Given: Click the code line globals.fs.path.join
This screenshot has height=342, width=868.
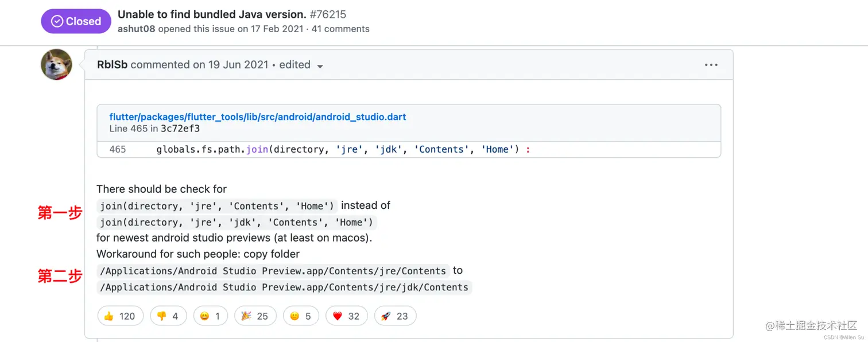Looking at the screenshot, I should [x=343, y=149].
